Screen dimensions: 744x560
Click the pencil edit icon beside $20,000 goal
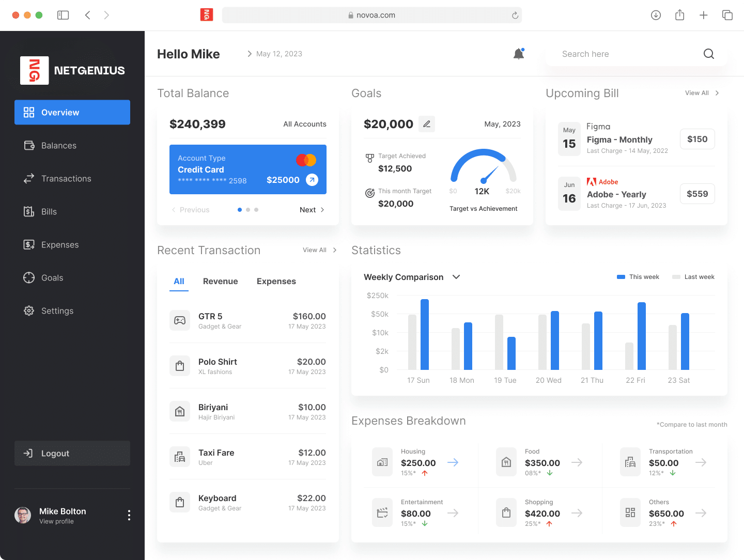[427, 124]
